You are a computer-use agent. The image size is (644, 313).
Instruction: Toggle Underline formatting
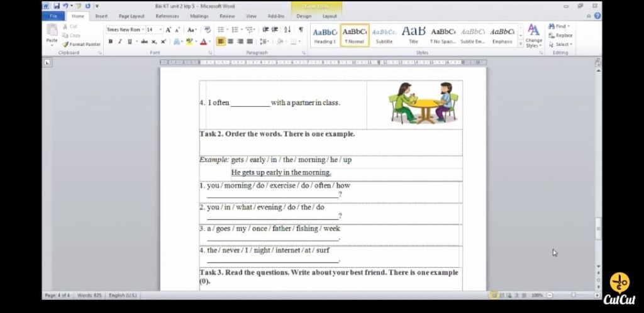point(130,41)
